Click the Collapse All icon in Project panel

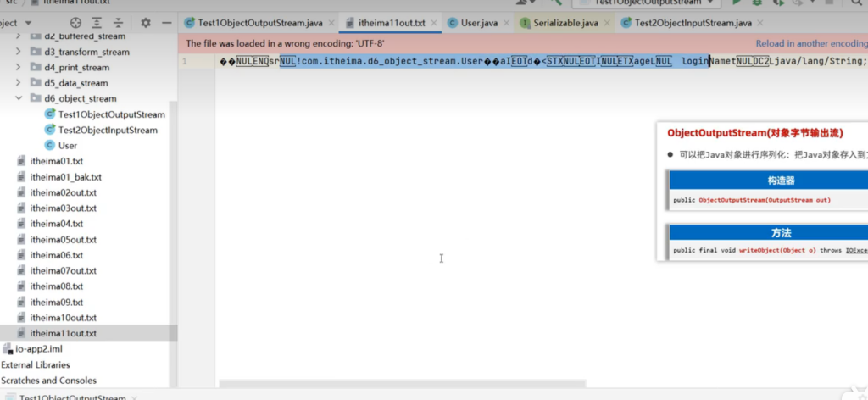tap(119, 23)
